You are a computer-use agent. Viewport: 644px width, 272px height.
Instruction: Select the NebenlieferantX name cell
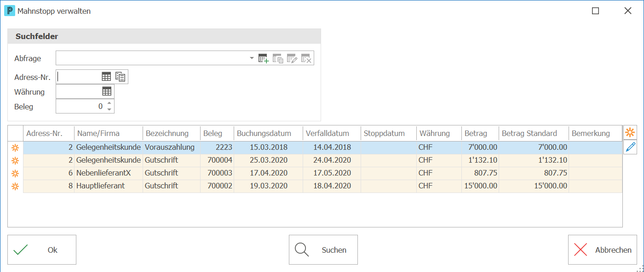pyautogui.click(x=109, y=173)
